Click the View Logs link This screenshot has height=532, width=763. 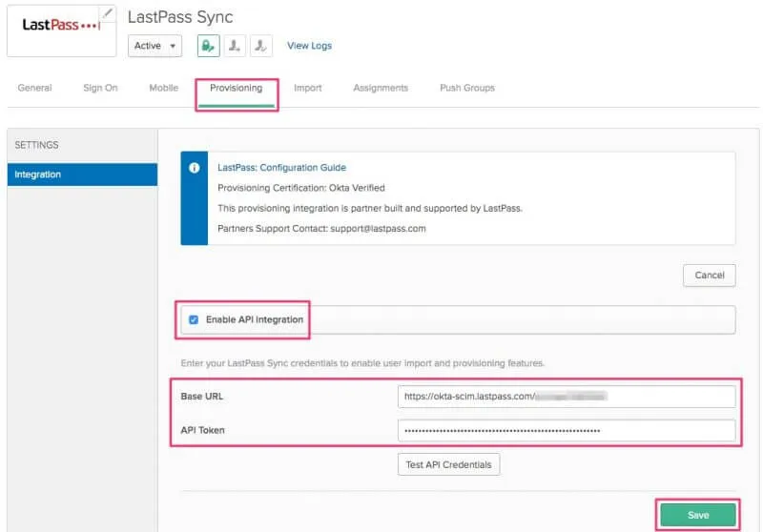pyautogui.click(x=309, y=46)
